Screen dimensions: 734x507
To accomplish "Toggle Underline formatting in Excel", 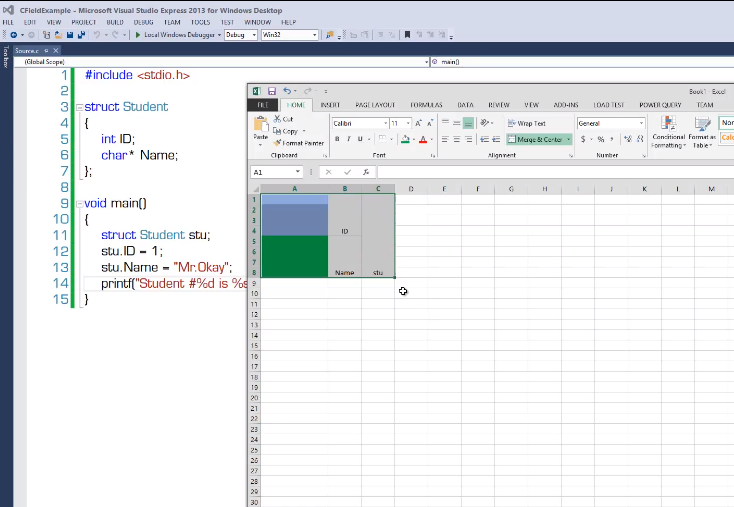I will (x=360, y=139).
